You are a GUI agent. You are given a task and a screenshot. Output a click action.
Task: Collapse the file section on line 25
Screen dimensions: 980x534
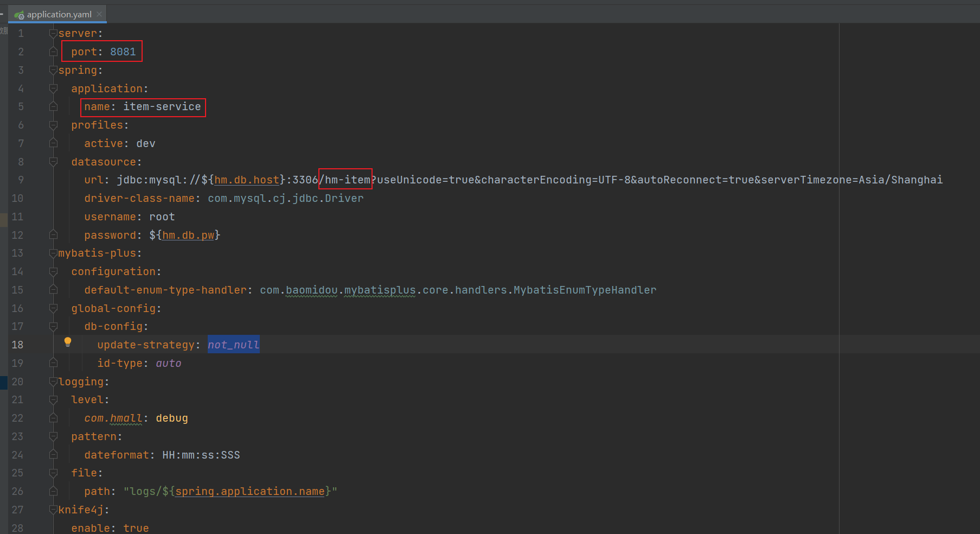click(53, 473)
